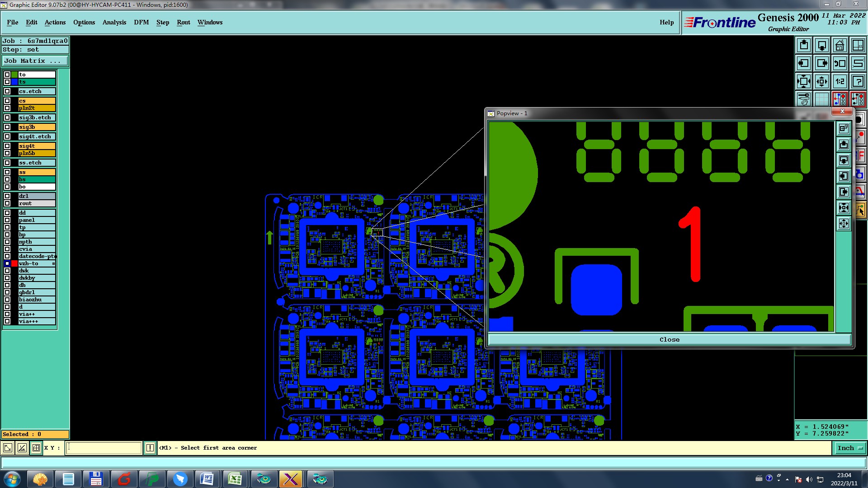This screenshot has height=488, width=868.
Task: Open the XY coordinate window icon
Action: 858,45
